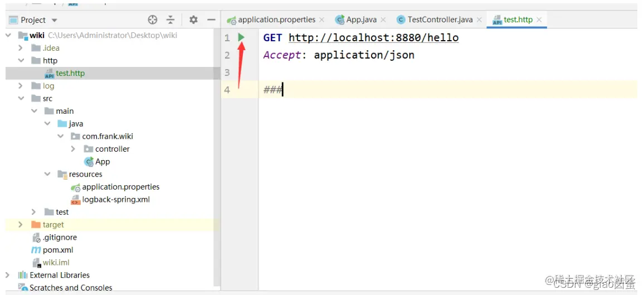
Task: Collapse the src folder
Action: tap(21, 99)
